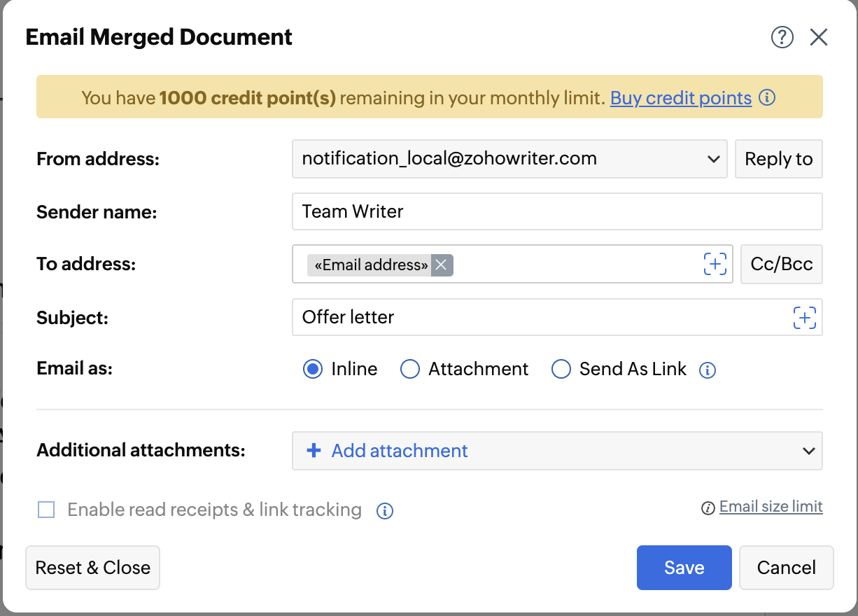Viewport: 858px width, 616px height.
Task: Open the Buy credit points link
Action: click(680, 97)
